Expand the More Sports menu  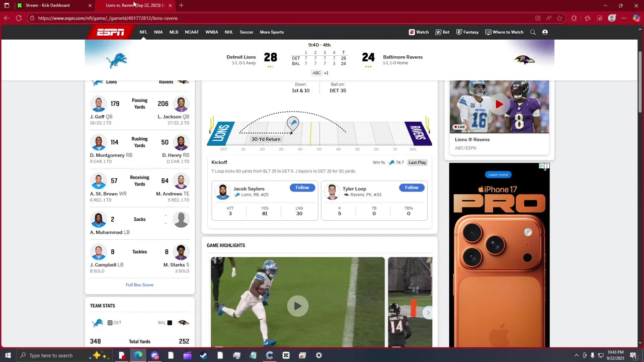(x=272, y=32)
